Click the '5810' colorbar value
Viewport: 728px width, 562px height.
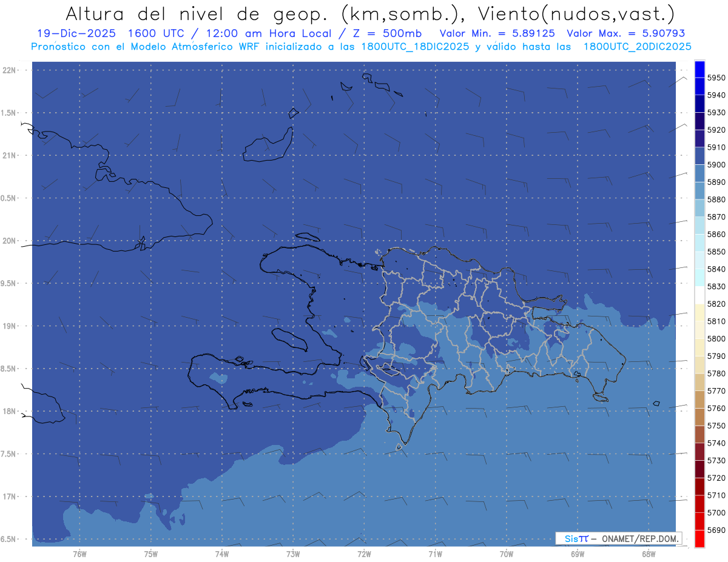[x=716, y=321]
